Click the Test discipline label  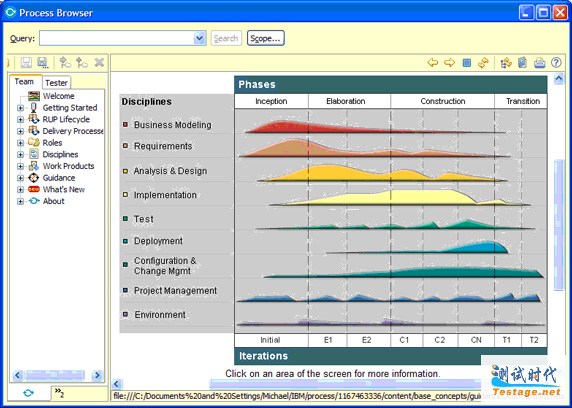[x=143, y=219]
